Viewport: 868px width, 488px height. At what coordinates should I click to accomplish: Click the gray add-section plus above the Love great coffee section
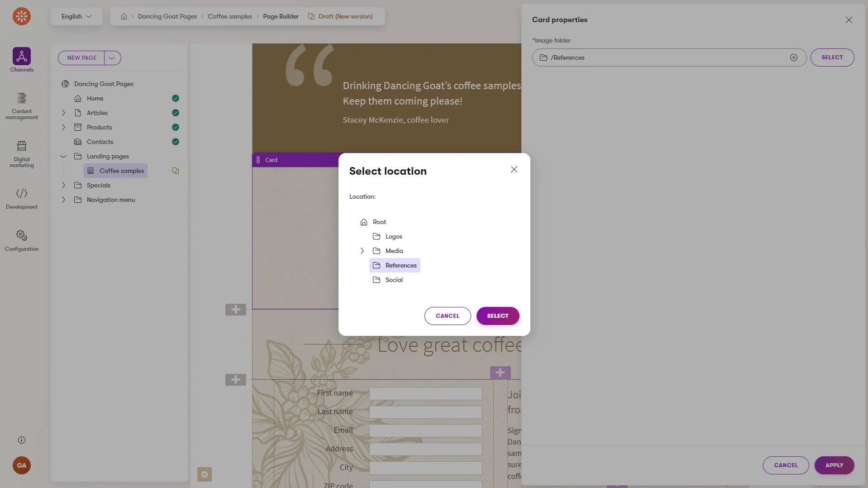[x=236, y=310]
